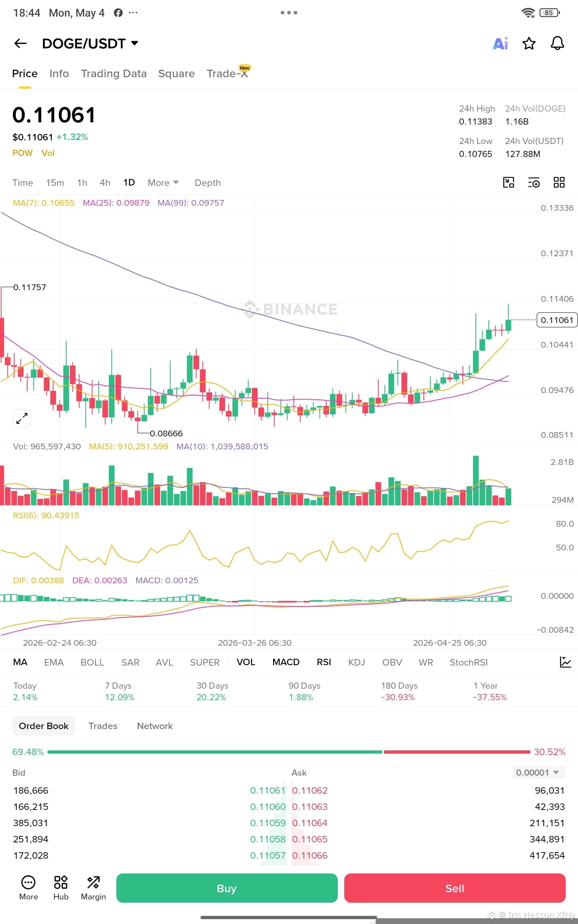Image resolution: width=578 pixels, height=924 pixels.
Task: Toggle the KDJ indicator
Action: (x=356, y=662)
